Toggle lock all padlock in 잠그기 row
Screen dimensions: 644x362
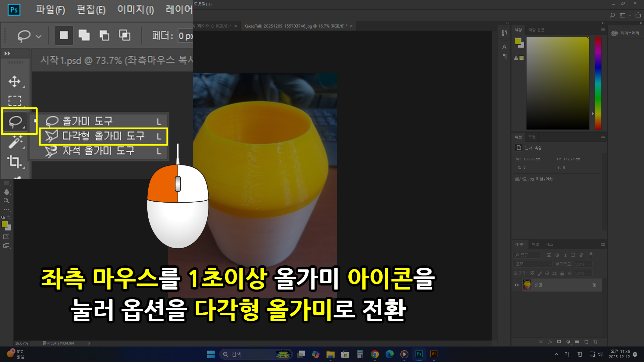pyautogui.click(x=562, y=273)
